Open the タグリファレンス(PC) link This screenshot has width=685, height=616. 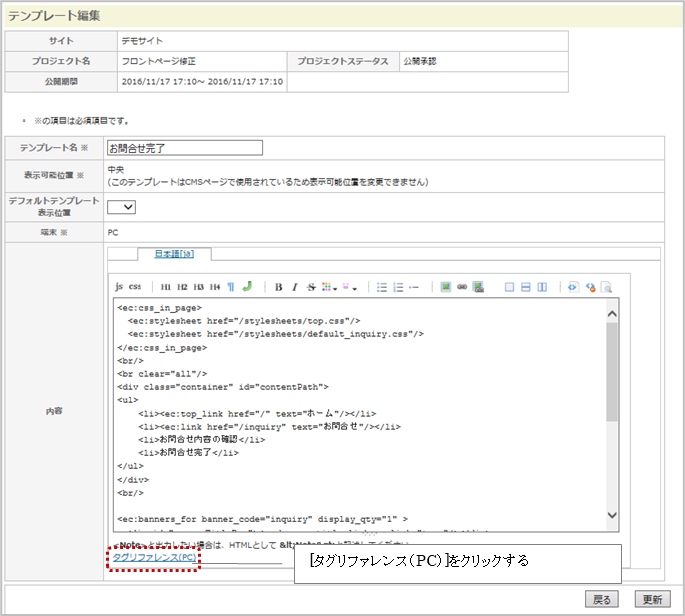(x=154, y=557)
